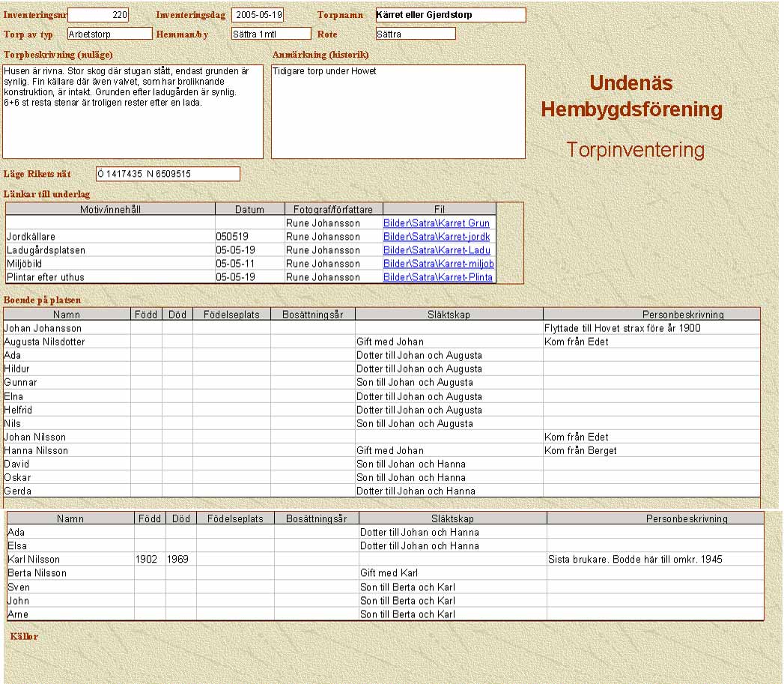Viewport: 784px width, 684px height.
Task: Click the Motiv/innehåll column header
Action: (x=110, y=210)
